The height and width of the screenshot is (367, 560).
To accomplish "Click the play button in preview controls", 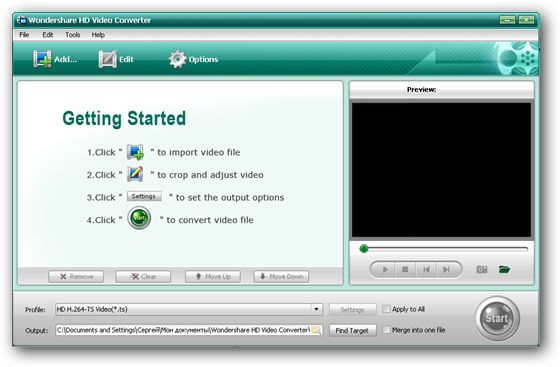I will click(385, 270).
